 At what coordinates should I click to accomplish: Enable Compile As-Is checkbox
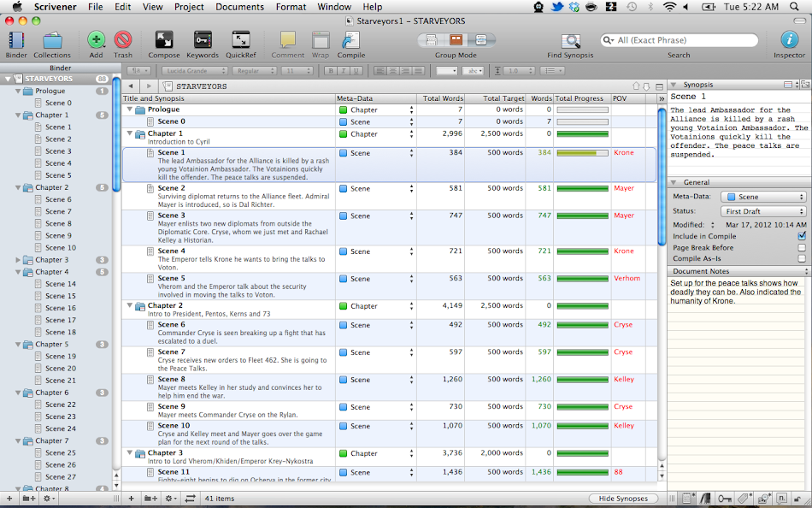pyautogui.click(x=802, y=258)
